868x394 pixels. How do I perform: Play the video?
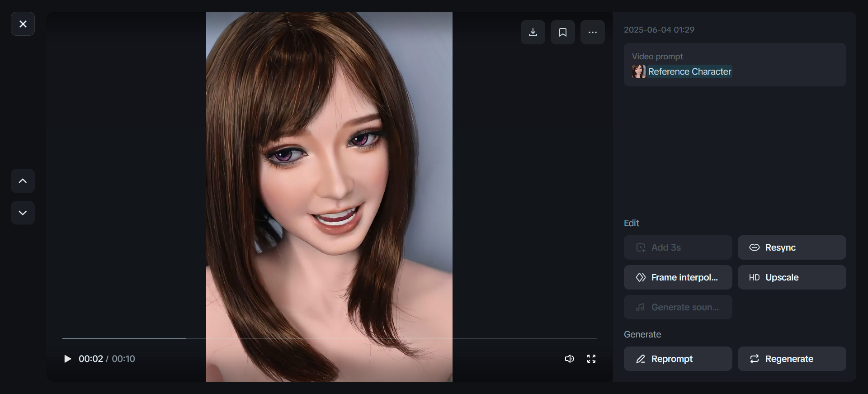click(67, 359)
